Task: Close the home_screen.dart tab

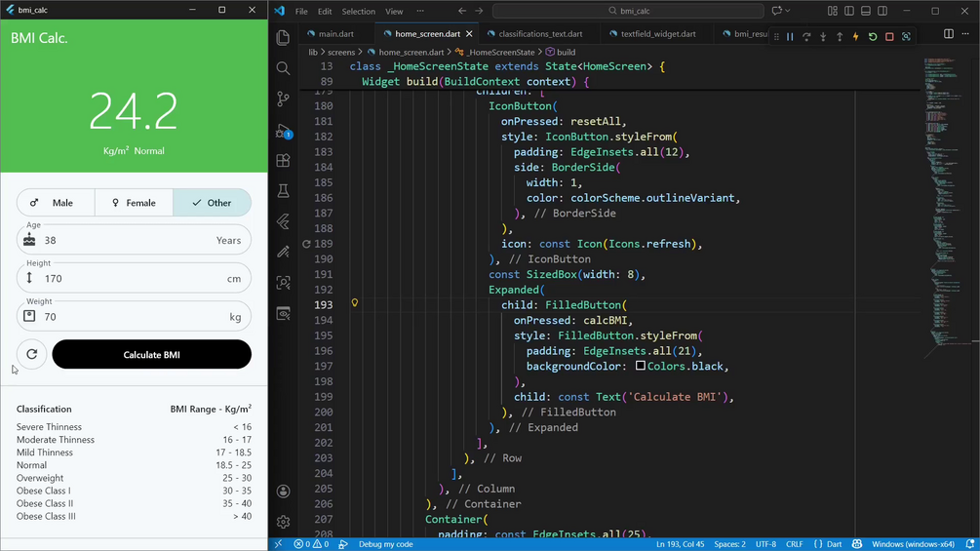Action: pyautogui.click(x=469, y=34)
